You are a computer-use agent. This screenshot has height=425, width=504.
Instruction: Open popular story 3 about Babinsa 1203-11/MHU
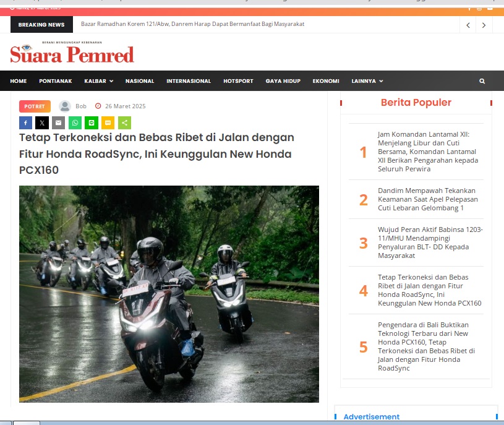(x=430, y=243)
